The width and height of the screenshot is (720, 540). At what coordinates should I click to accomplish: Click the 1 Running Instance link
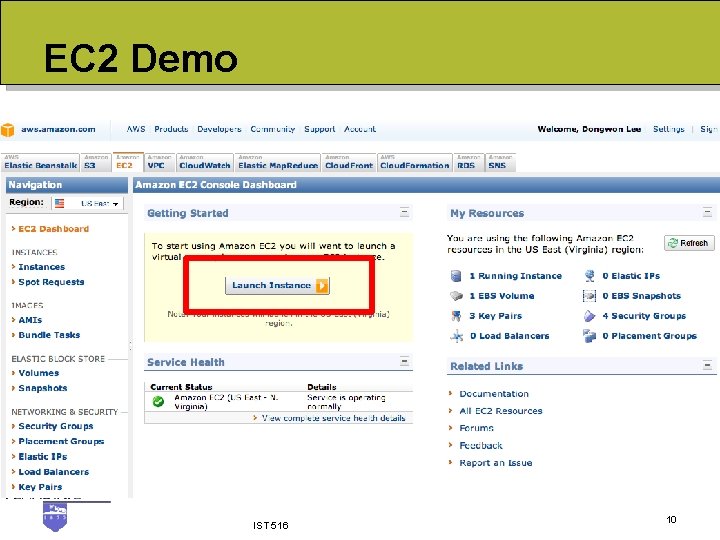pyautogui.click(x=516, y=276)
